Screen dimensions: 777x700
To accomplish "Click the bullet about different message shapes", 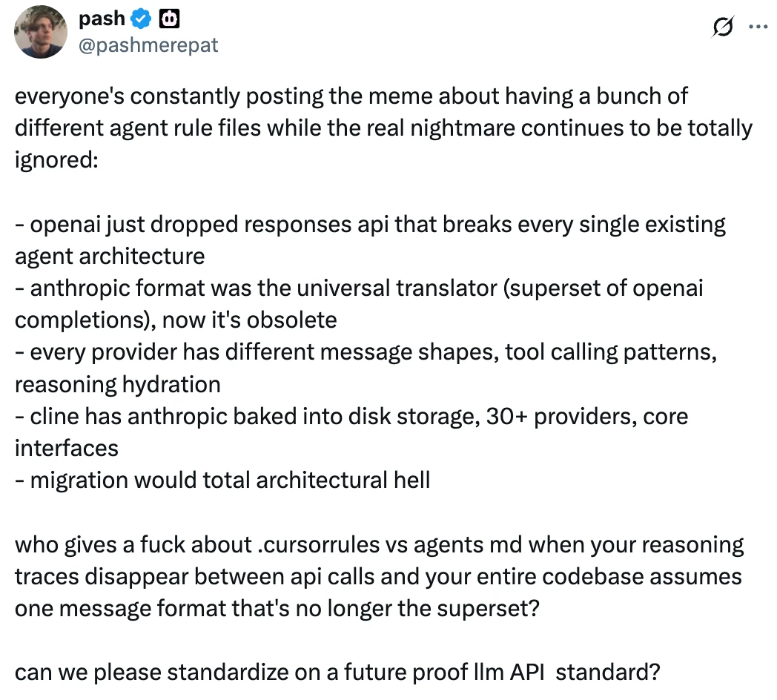I will coord(366,352).
